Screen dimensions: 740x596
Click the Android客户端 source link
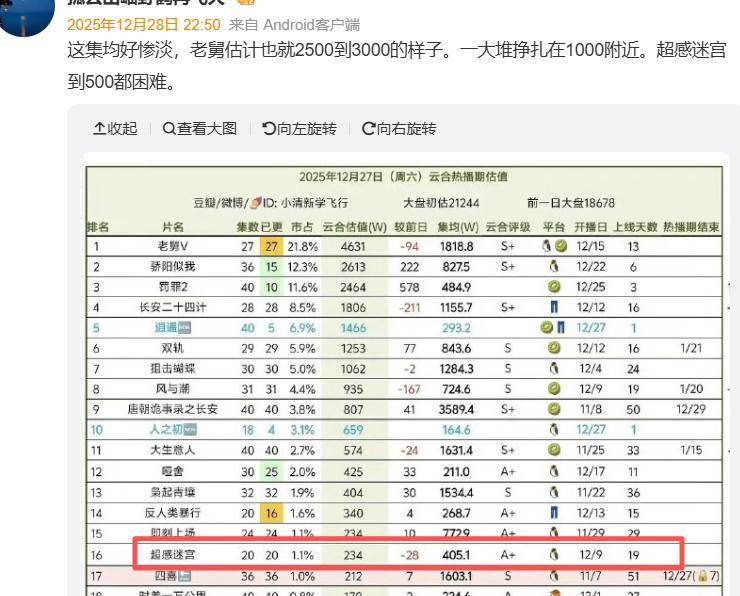pyautogui.click(x=315, y=24)
